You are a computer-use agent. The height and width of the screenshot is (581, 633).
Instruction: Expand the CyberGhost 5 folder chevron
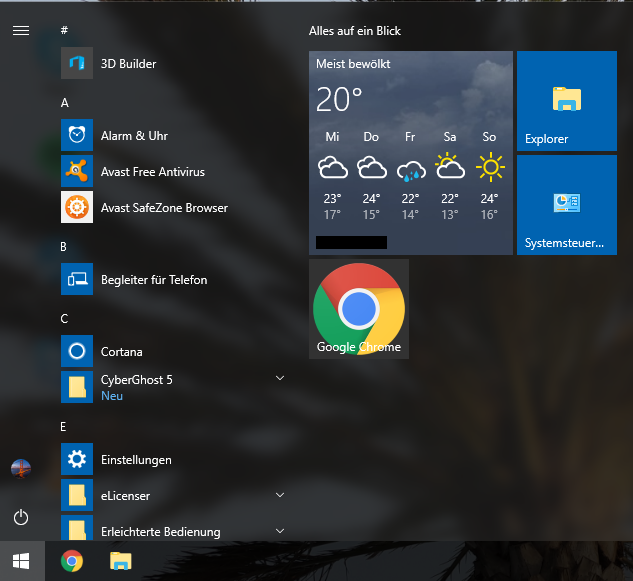[x=280, y=378]
